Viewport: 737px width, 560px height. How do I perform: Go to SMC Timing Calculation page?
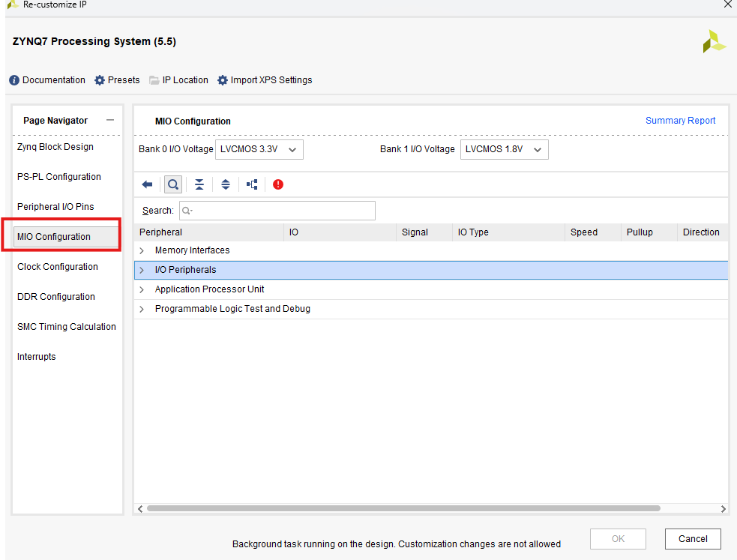point(66,327)
